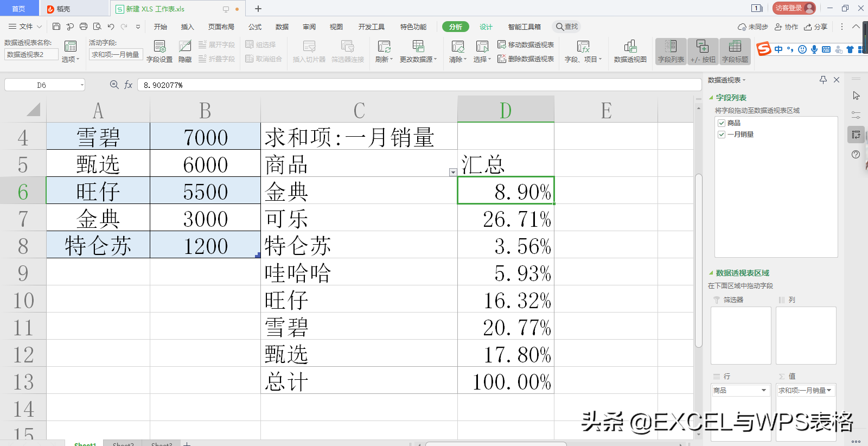Open the help question mark icon
The image size is (868, 446).
coord(856,154)
